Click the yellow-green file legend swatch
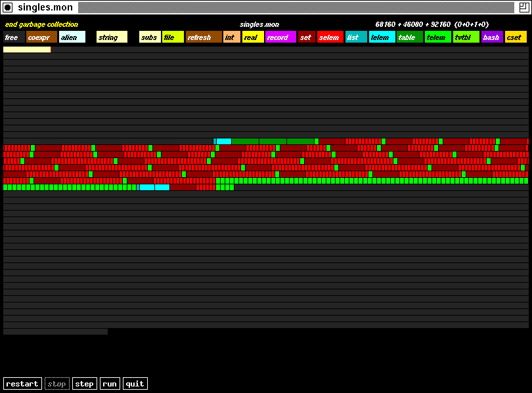Image resolution: width=532 pixels, height=393 pixels. (x=173, y=37)
